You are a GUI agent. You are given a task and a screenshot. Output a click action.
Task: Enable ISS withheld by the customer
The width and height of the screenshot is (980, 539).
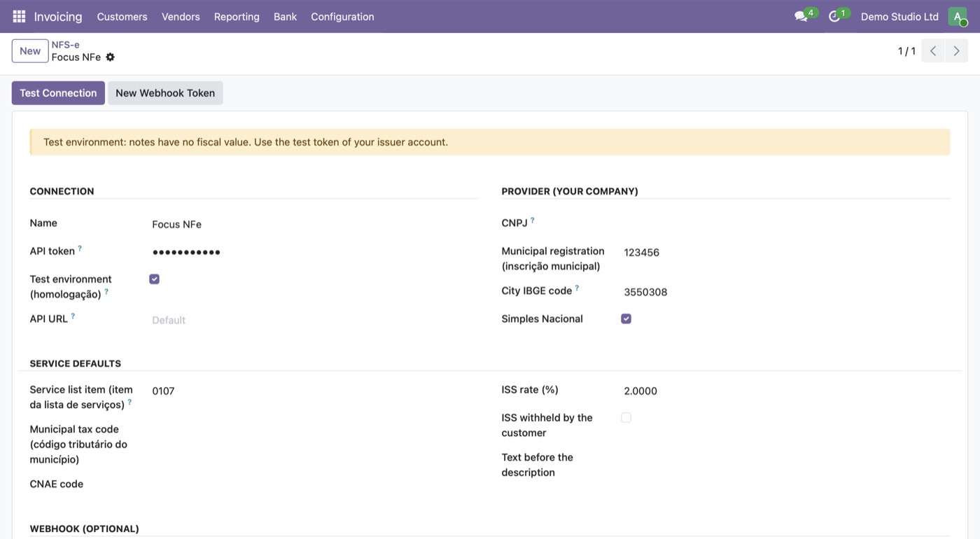point(626,418)
